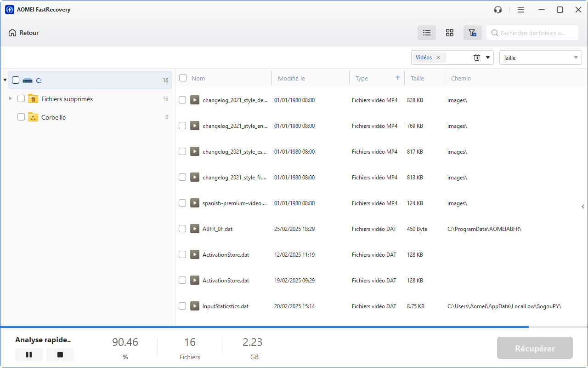Switch to grid thumbnail view
Image resolution: width=588 pixels, height=368 pixels.
[x=450, y=33]
